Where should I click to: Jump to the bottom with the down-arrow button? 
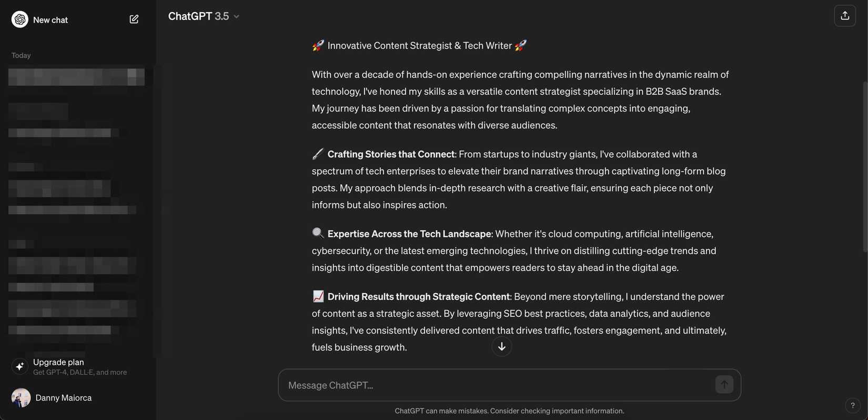coord(502,346)
